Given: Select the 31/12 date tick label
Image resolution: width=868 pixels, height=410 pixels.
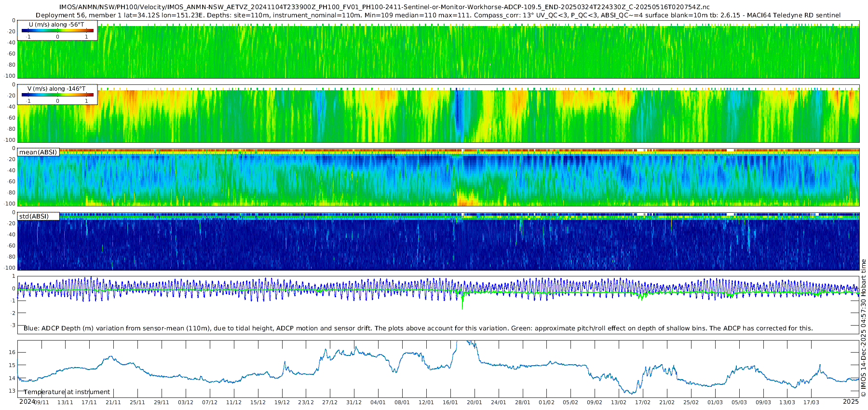Looking at the screenshot, I should point(353,402).
